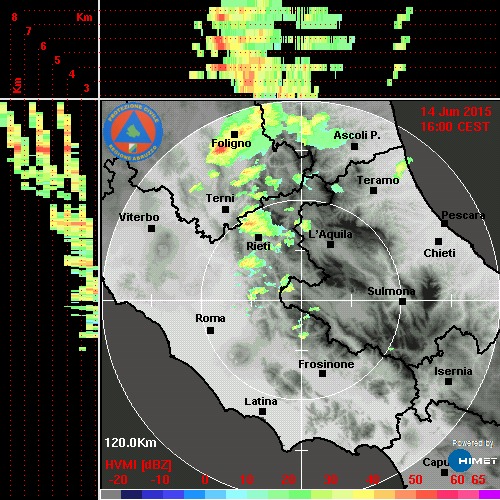This screenshot has width=500, height=500.
Task: Click the 120.0Km range label
Action: click(x=130, y=443)
